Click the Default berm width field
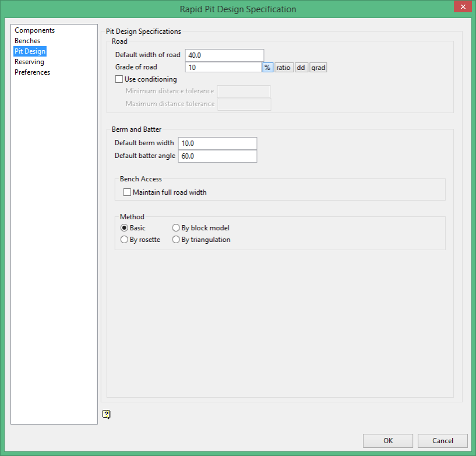The width and height of the screenshot is (476, 456). coord(218,143)
